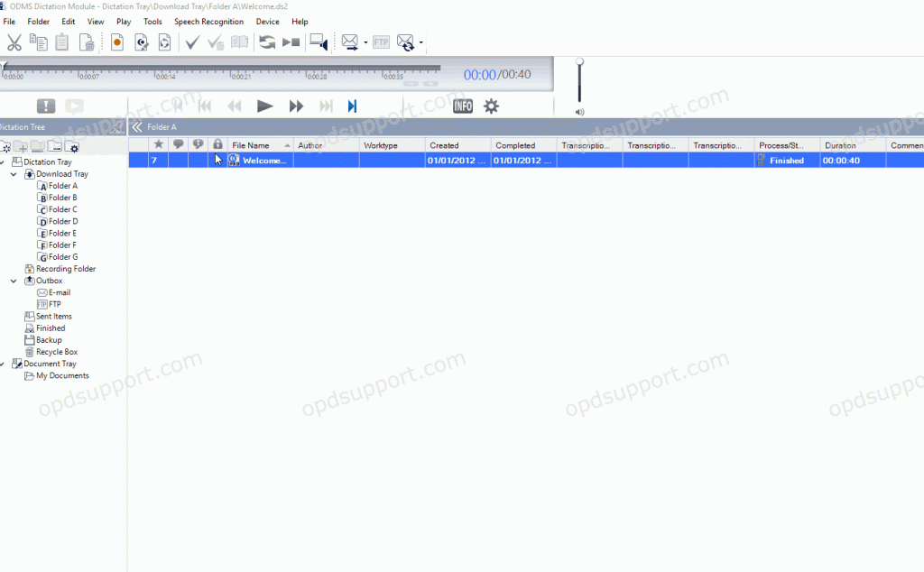Click the lock column header in file list

[x=217, y=144]
